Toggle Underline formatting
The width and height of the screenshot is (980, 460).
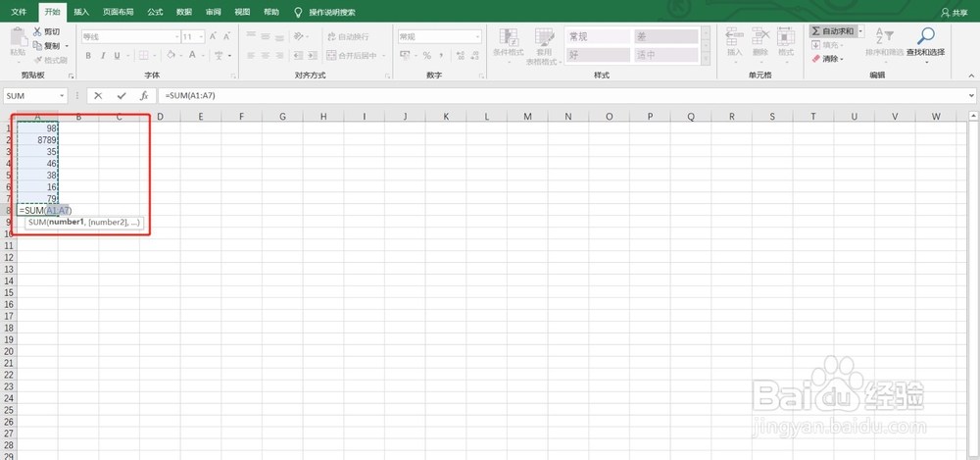click(117, 56)
